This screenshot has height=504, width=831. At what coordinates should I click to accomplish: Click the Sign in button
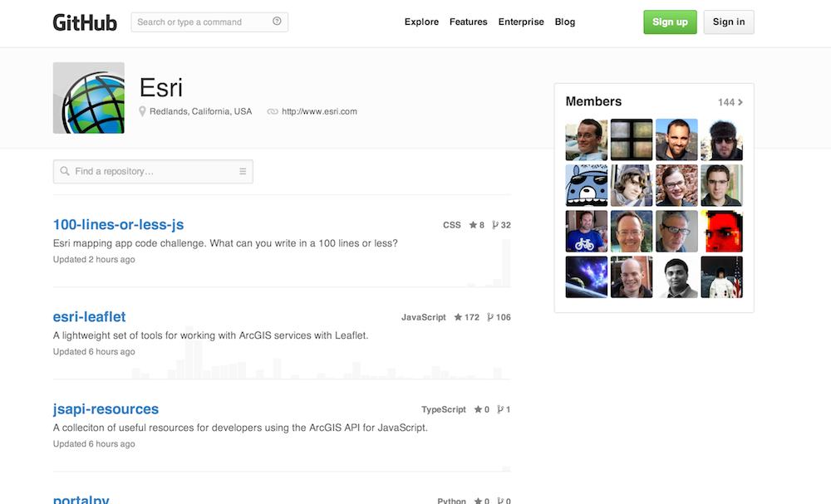coord(729,22)
